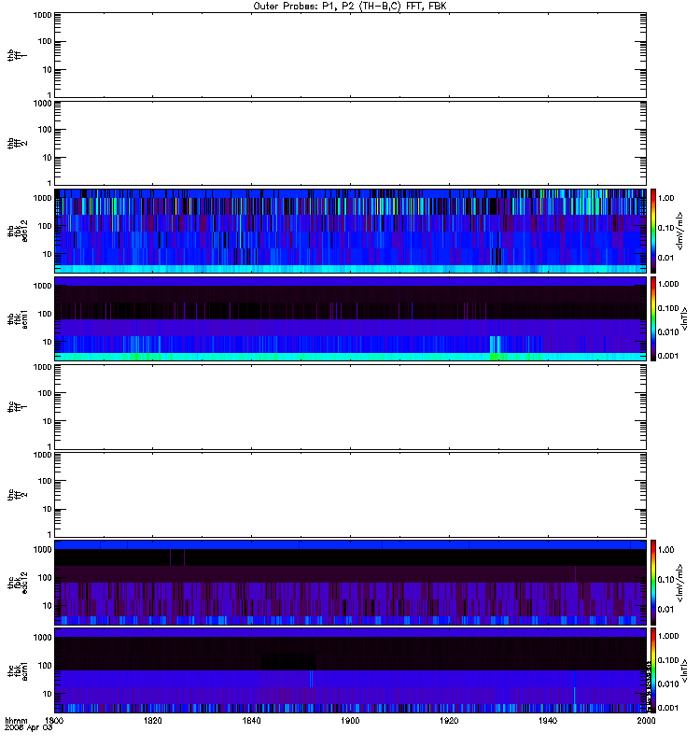Click the "thb fbk scm1" panel axis label
The height and width of the screenshot is (747, 700).
[x=17, y=318]
